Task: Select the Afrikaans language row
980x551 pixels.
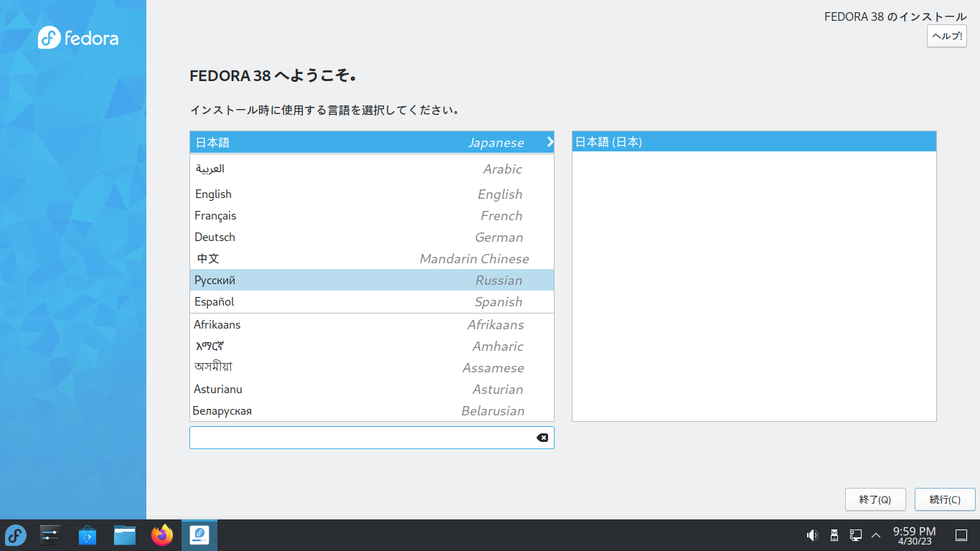Action: tap(372, 325)
